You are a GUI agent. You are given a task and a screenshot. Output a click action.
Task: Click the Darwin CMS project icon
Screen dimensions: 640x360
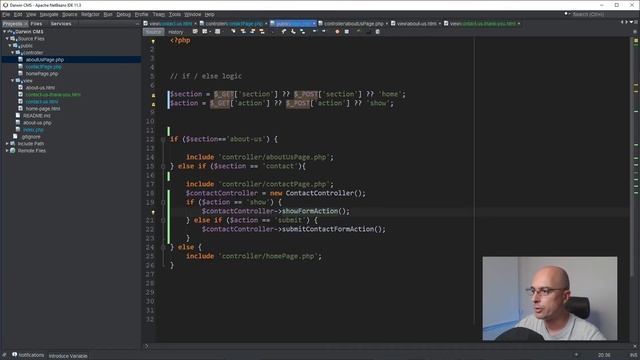11,31
